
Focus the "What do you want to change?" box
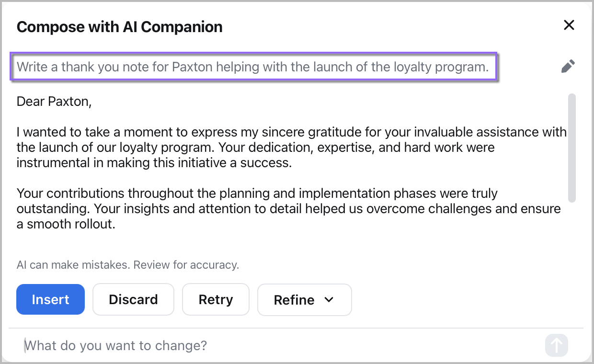(x=115, y=345)
